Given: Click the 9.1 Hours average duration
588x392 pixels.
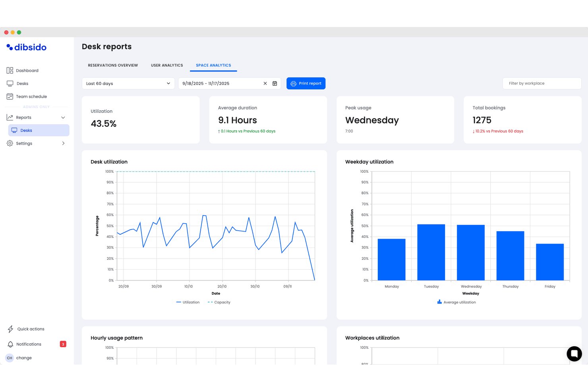Looking at the screenshot, I should click(238, 120).
